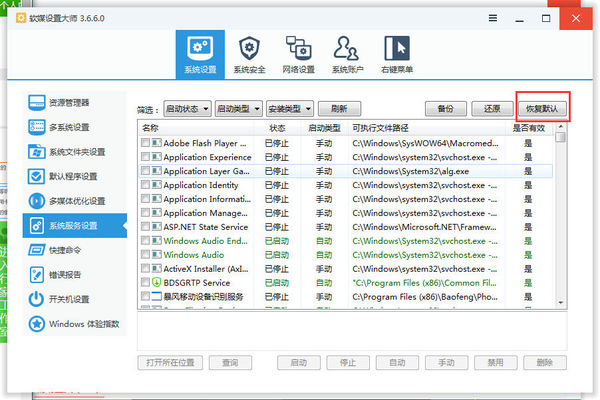The width and height of the screenshot is (600, 400).
Task: Open 资源管理器 in the sidebar
Action: (x=75, y=102)
